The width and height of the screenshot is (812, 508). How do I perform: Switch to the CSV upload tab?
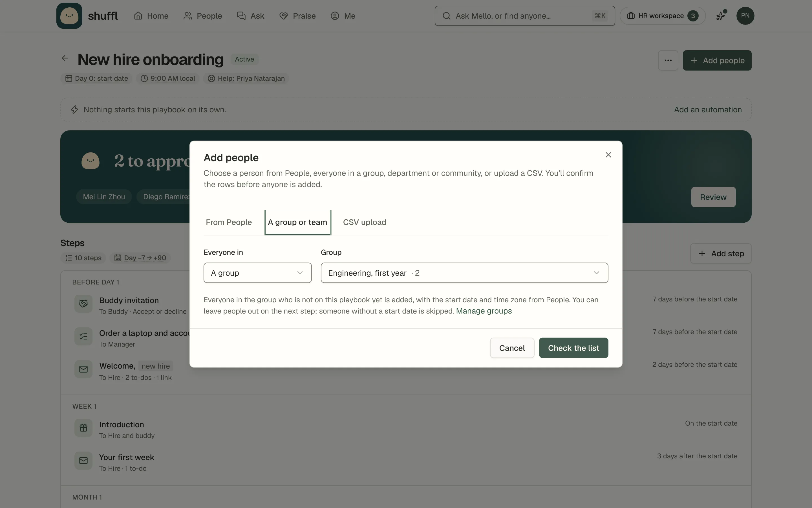364,222
